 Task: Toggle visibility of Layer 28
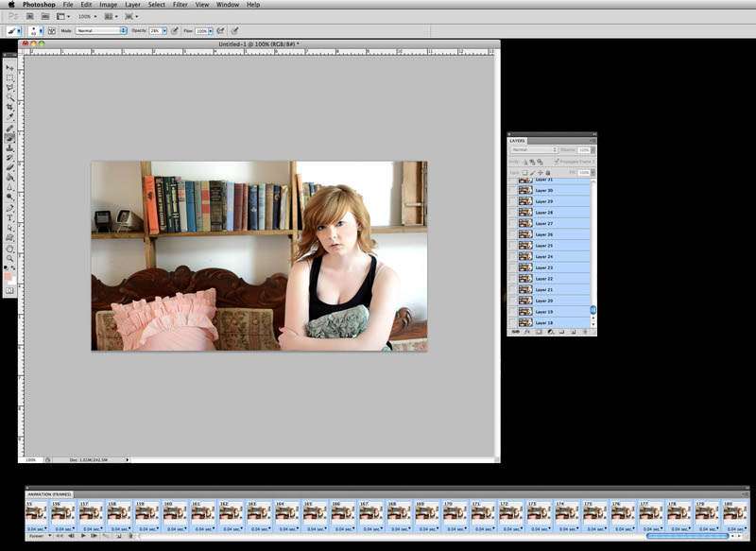click(x=512, y=213)
